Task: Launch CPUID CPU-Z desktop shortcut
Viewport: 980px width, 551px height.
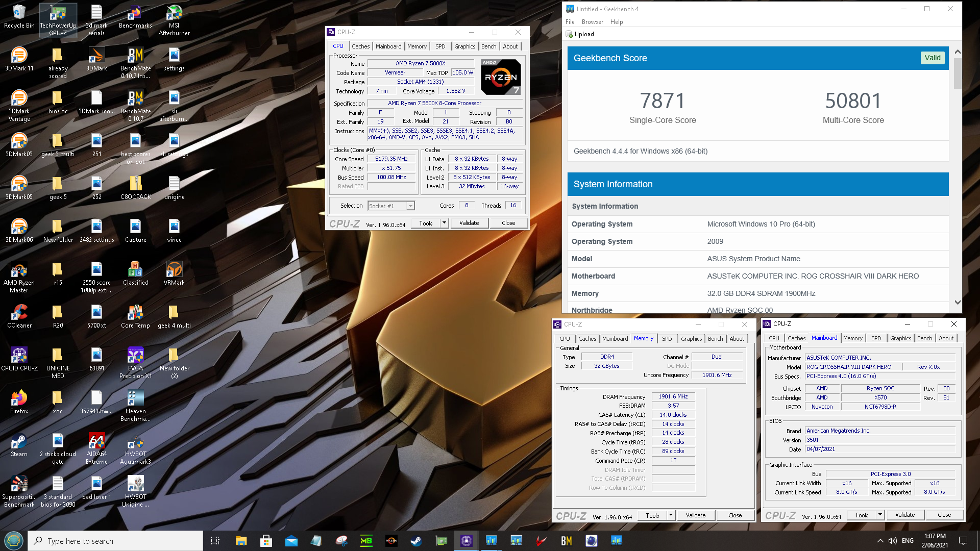Action: pos(19,359)
